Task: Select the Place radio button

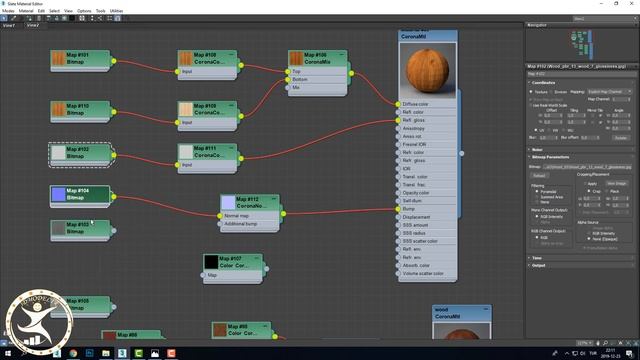Action: pos(607,191)
